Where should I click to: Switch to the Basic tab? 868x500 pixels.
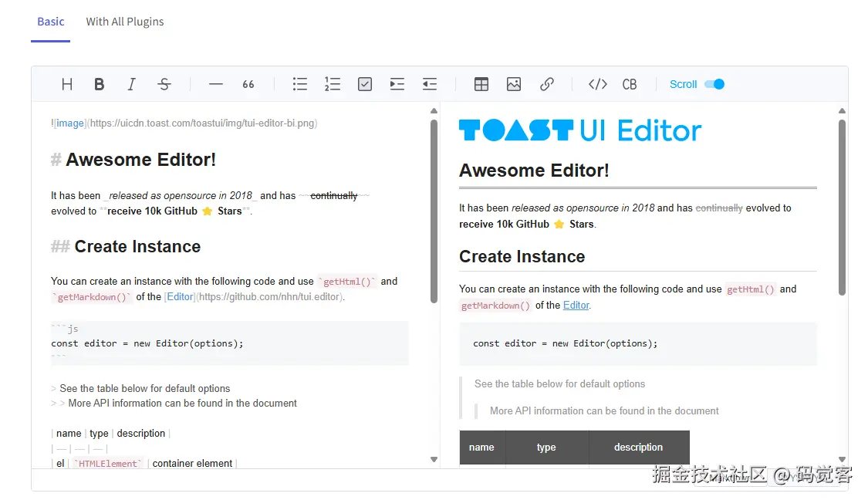tap(50, 22)
